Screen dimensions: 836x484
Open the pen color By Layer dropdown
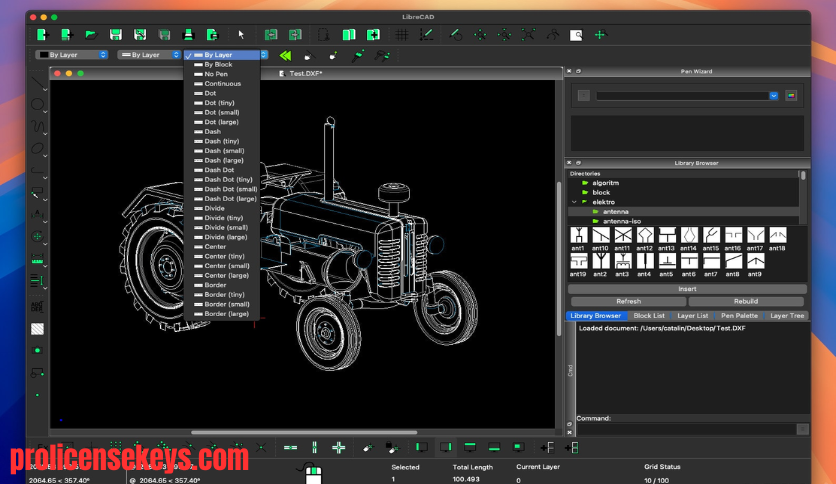[x=72, y=54]
